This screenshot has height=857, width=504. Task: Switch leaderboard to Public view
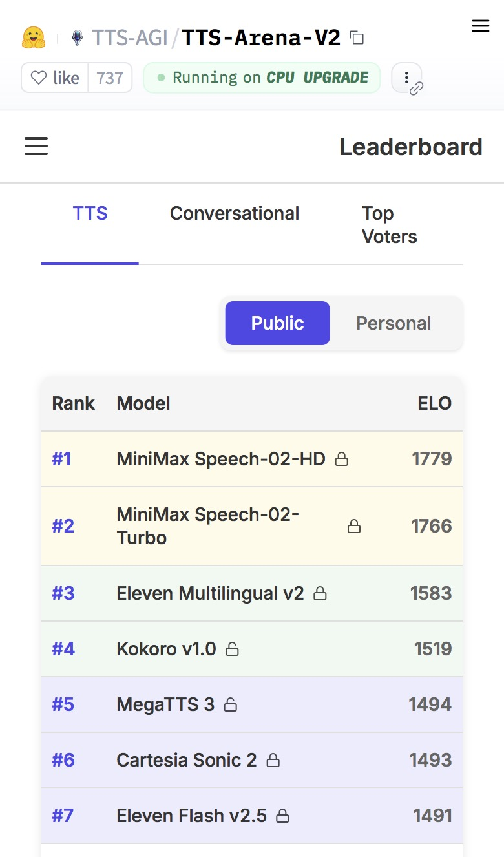pyautogui.click(x=277, y=323)
